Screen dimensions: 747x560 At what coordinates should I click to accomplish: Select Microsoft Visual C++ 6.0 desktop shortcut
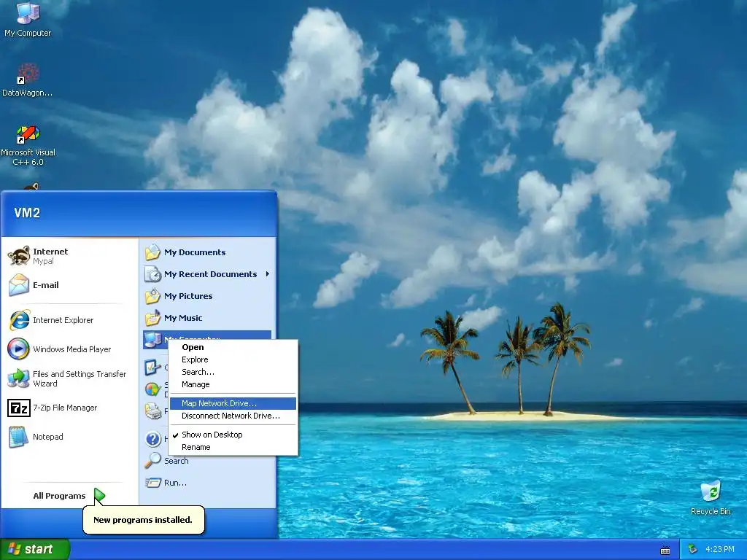pyautogui.click(x=28, y=145)
